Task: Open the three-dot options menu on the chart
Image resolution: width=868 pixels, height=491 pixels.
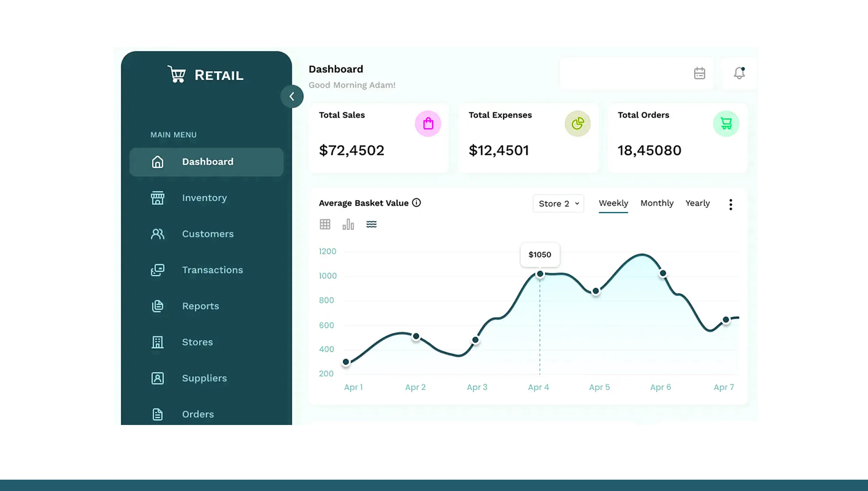Action: click(x=731, y=204)
